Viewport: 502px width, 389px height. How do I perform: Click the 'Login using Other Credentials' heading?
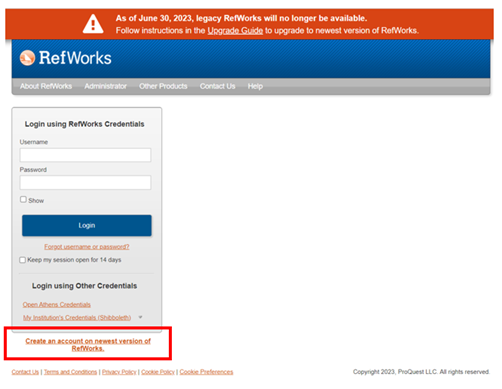tap(84, 286)
